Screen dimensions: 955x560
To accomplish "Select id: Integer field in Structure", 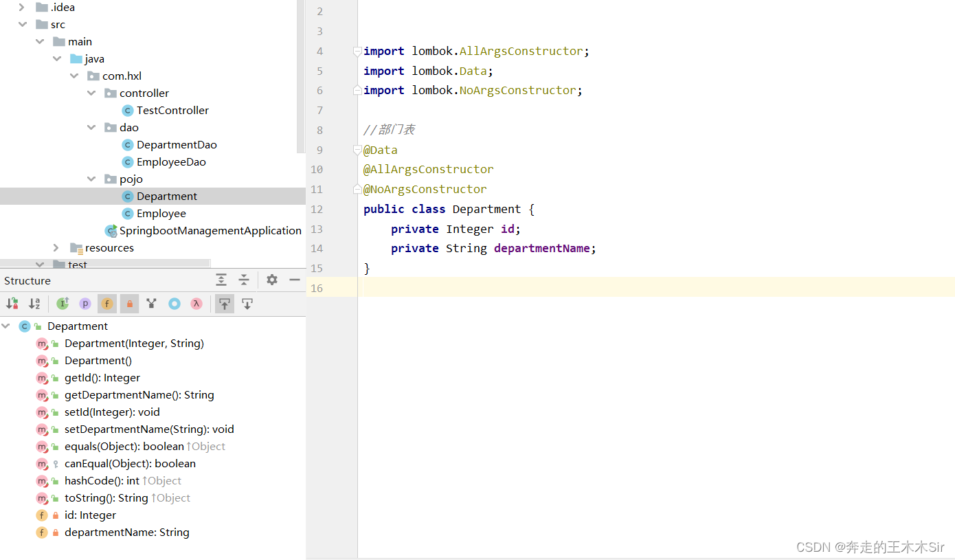I will (90, 515).
